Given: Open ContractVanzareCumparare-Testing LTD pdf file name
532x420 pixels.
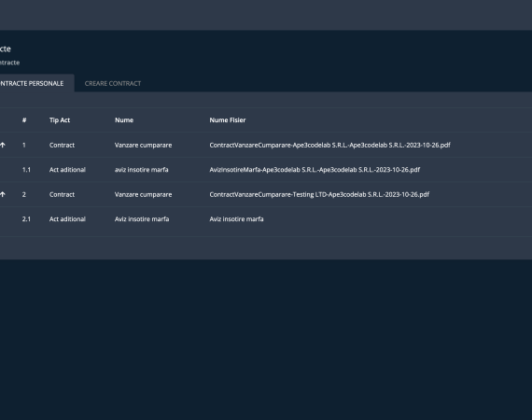Looking at the screenshot, I should (x=319, y=195).
